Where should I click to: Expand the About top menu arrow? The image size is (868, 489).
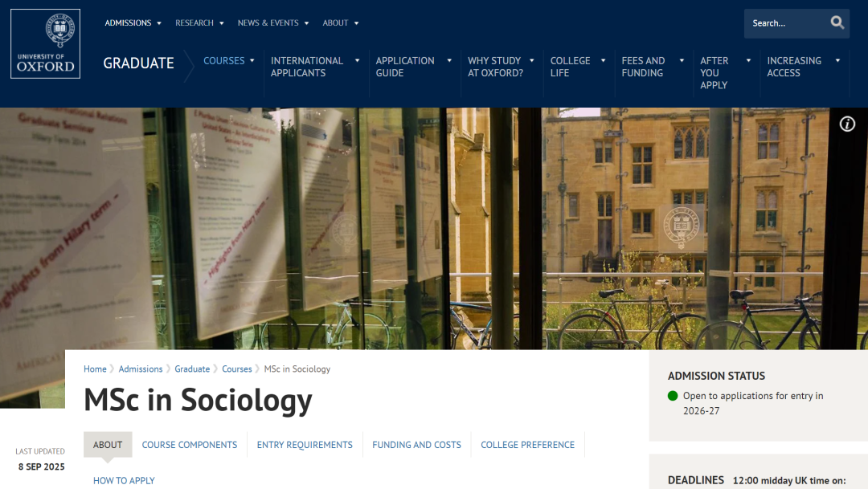pos(357,23)
